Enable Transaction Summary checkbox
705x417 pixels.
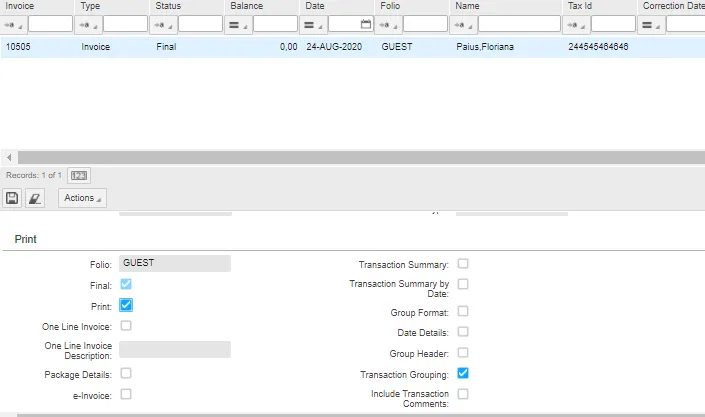[x=463, y=264]
